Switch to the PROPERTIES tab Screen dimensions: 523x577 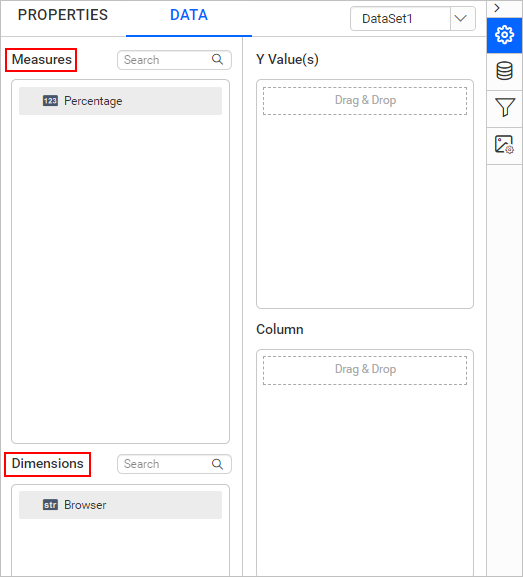[63, 15]
